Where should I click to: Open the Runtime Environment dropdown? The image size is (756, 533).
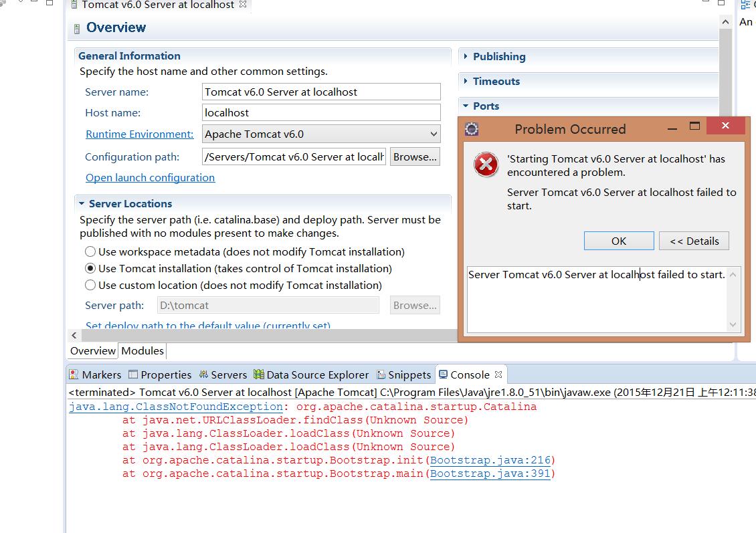[x=321, y=134]
